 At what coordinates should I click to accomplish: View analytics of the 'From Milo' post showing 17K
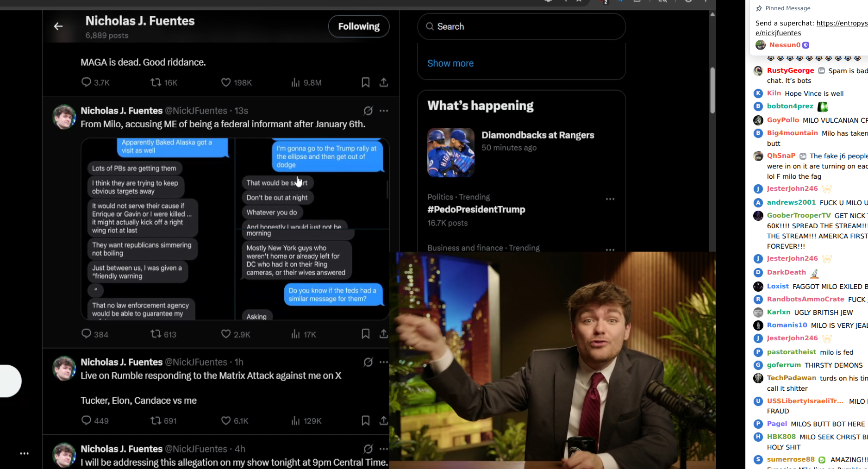(296, 334)
